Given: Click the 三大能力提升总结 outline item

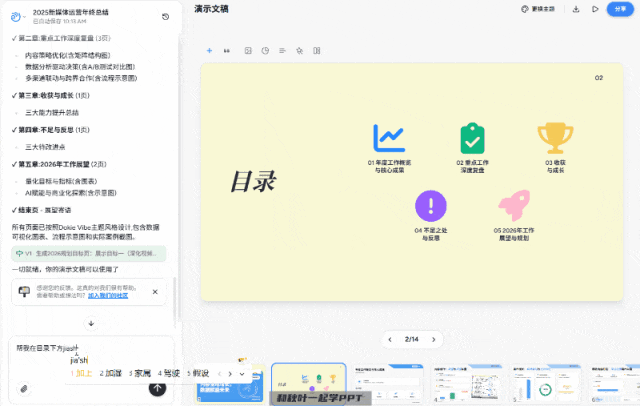Looking at the screenshot, I should (52, 113).
